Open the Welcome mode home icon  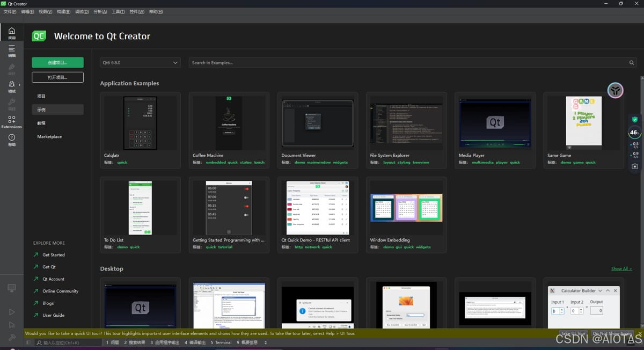pyautogui.click(x=12, y=31)
